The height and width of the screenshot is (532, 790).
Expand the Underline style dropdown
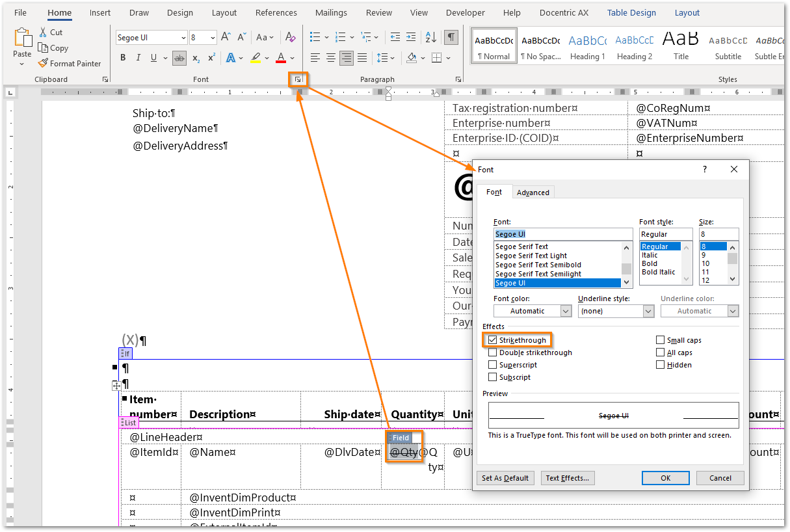tap(648, 311)
